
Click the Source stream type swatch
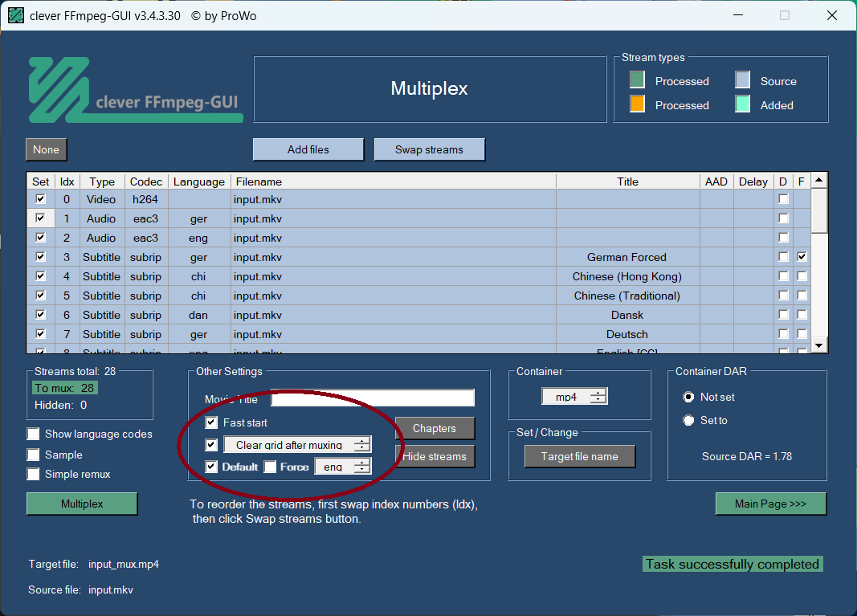tap(743, 80)
